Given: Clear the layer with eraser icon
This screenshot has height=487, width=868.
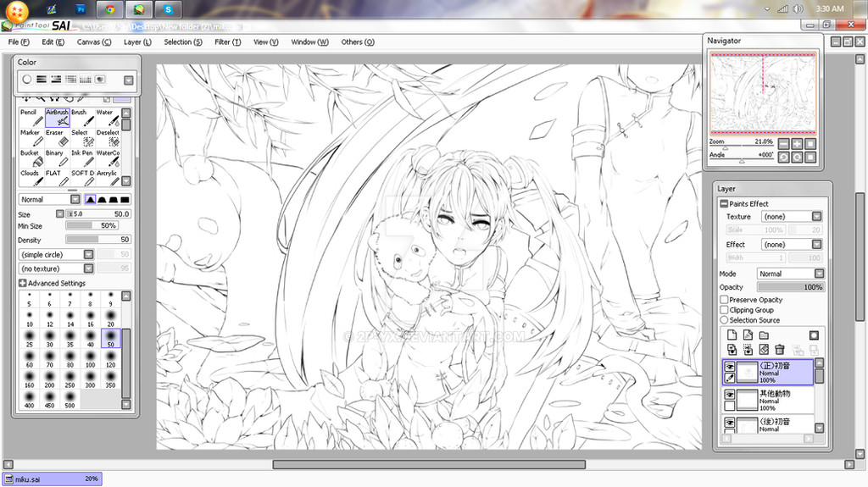Looking at the screenshot, I should (x=764, y=350).
